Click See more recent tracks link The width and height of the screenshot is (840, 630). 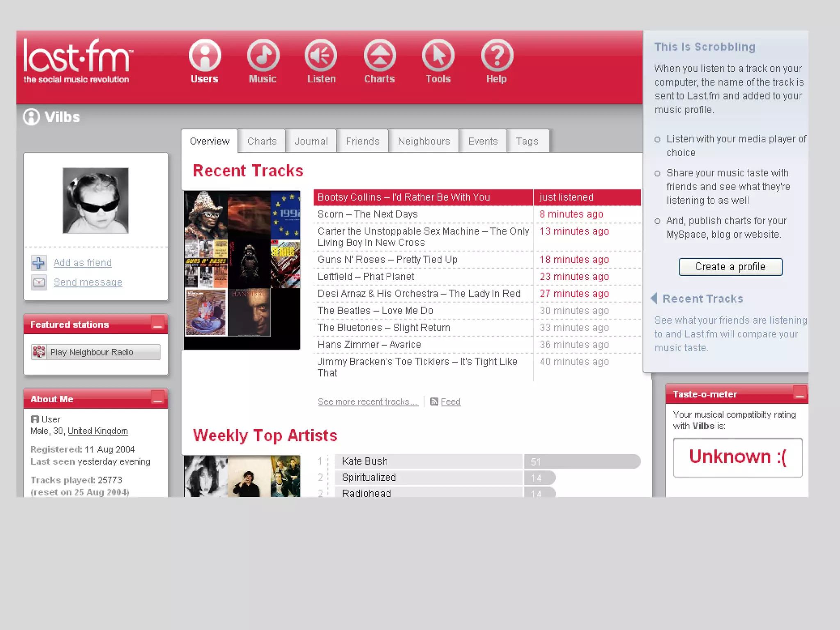(x=367, y=402)
